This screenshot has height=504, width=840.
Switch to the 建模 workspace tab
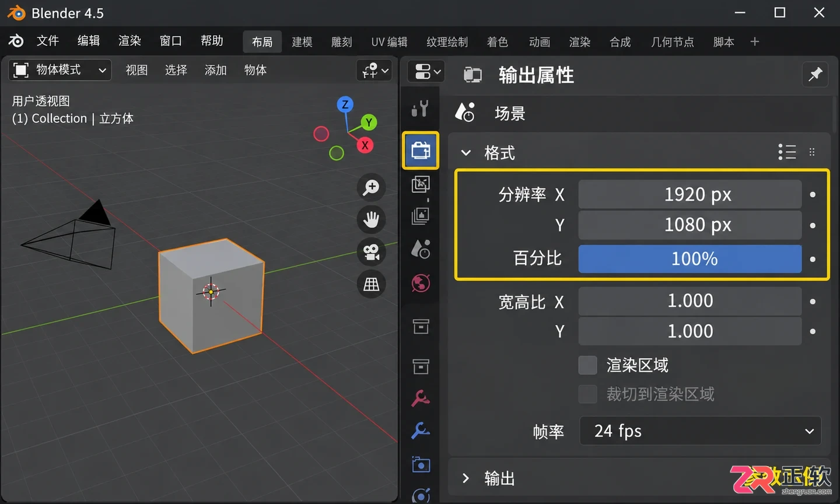302,42
